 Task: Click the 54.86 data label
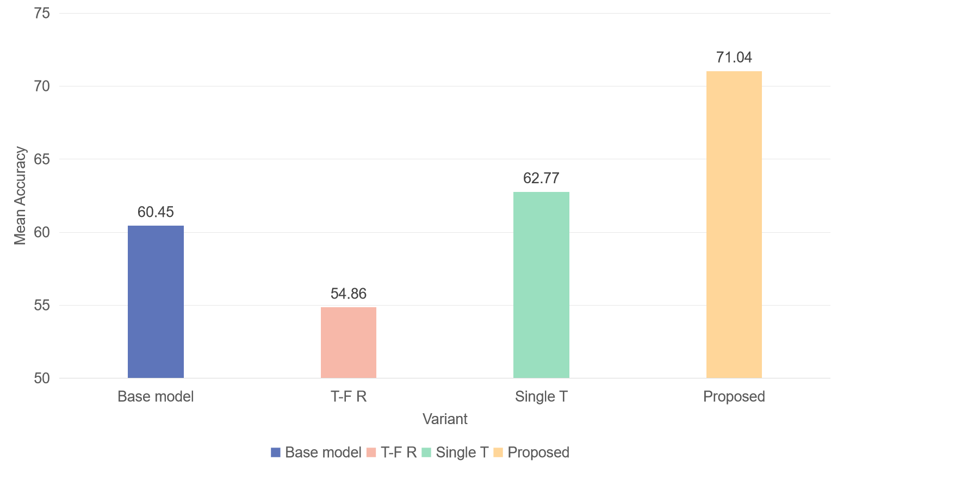(x=349, y=294)
